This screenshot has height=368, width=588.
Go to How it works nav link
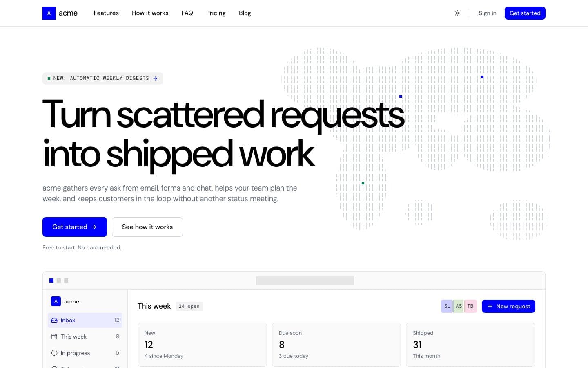(x=150, y=13)
